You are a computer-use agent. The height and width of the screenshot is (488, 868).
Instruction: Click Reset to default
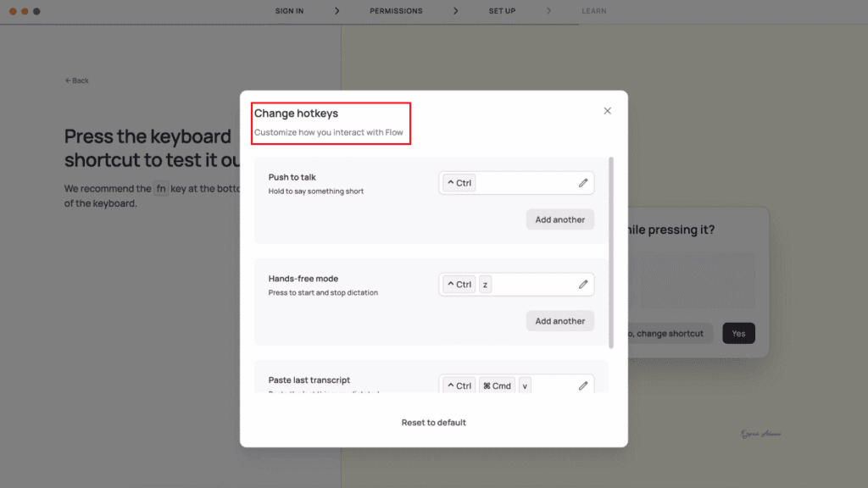pos(433,422)
